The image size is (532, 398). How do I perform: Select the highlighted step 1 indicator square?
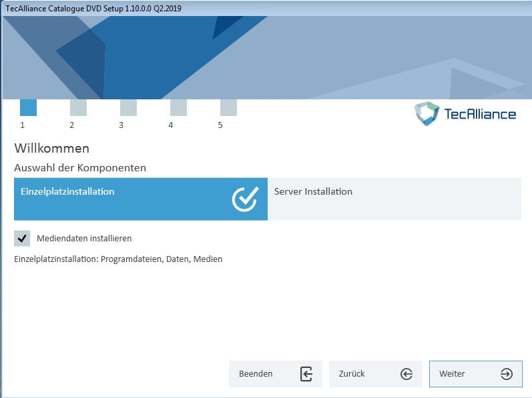28,107
